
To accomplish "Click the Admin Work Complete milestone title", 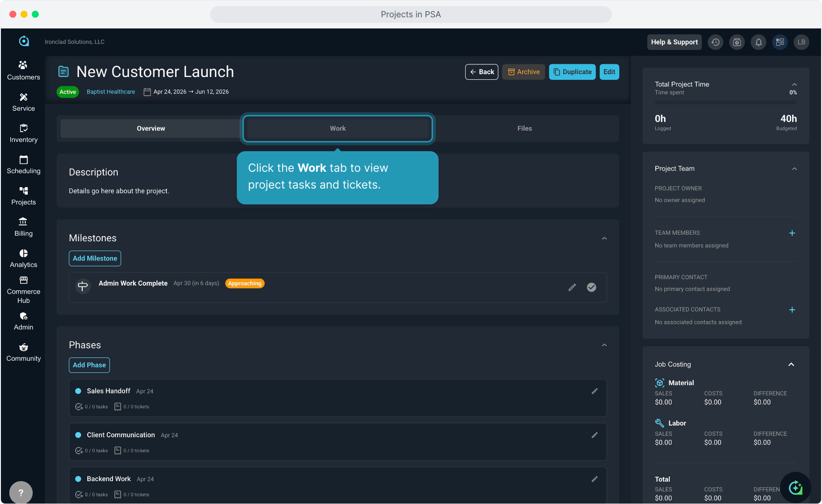I will click(x=133, y=283).
